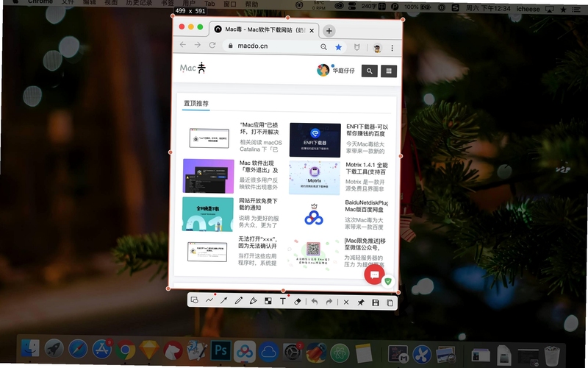
Task: Open Sketch in the Dock
Action: [149, 350]
